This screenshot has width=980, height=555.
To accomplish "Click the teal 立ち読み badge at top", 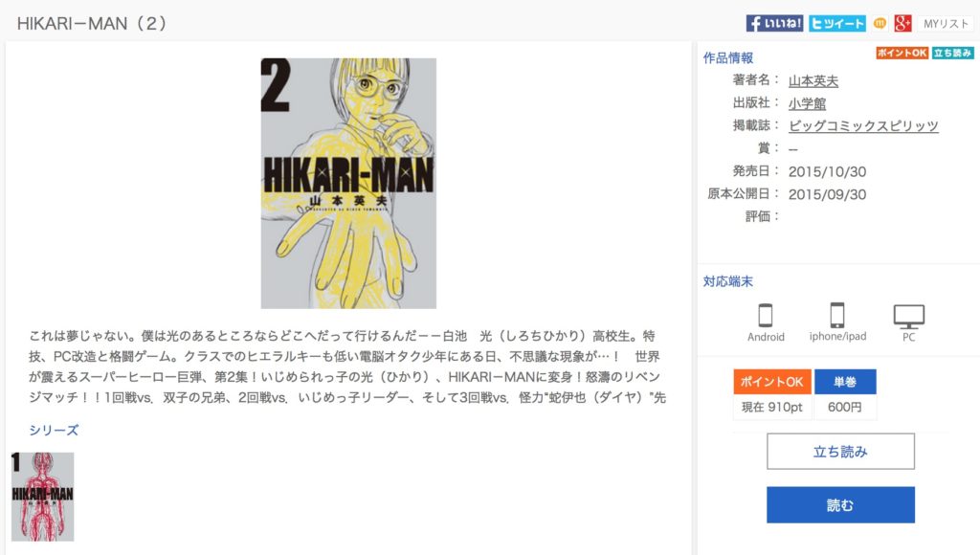I will point(952,54).
